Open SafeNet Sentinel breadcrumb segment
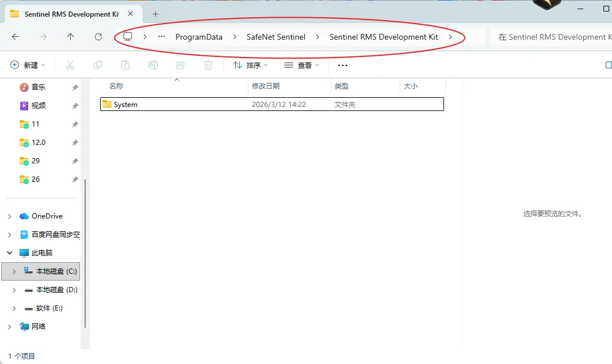This screenshot has width=612, height=364. pyautogui.click(x=276, y=37)
